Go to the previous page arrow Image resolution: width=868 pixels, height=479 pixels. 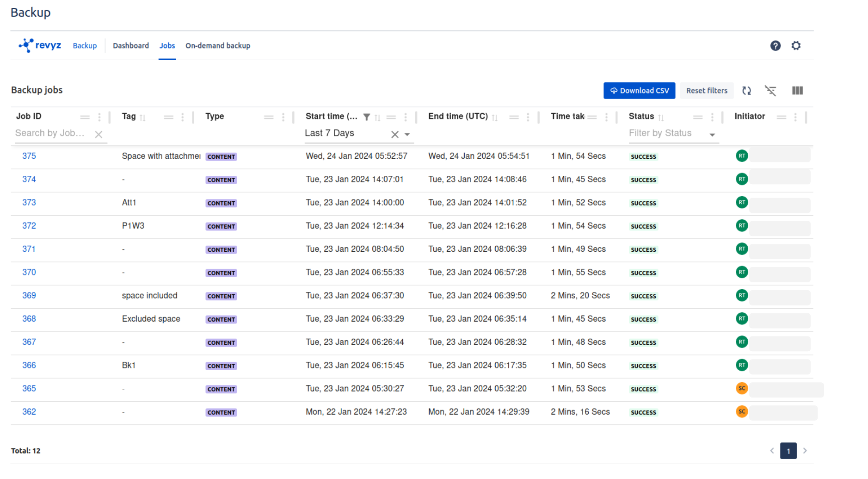[x=771, y=450]
